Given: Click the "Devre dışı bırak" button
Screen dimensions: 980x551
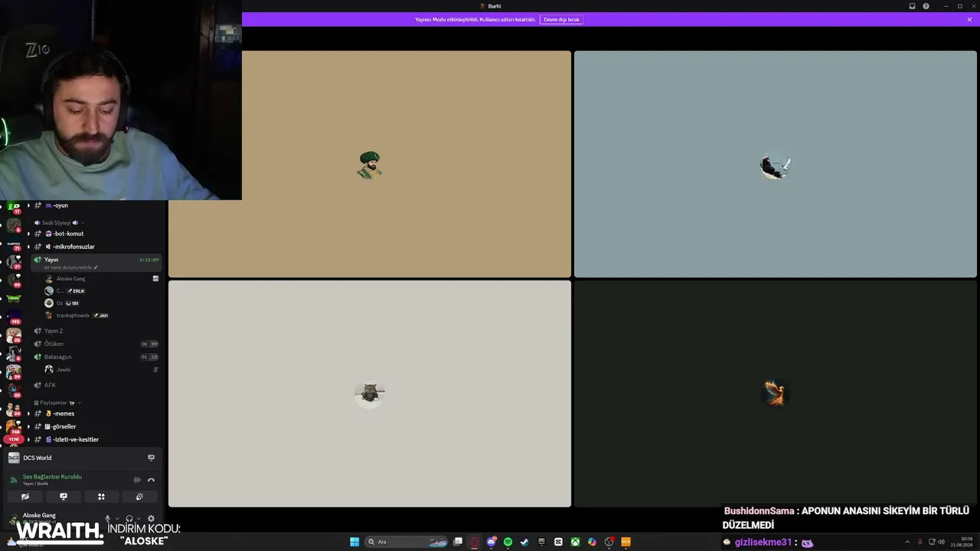Looking at the screenshot, I should (561, 19).
